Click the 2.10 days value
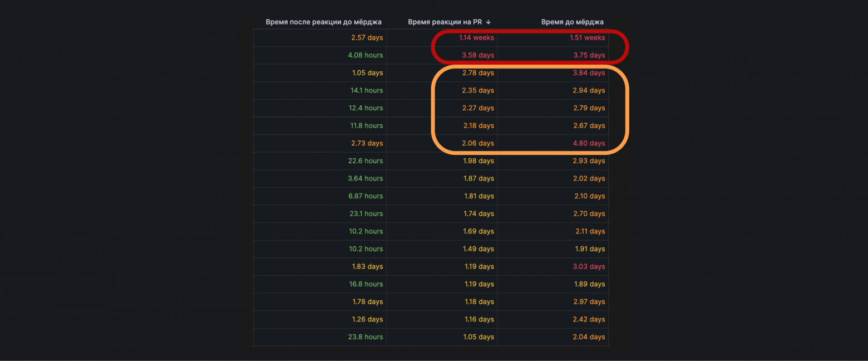Screen dimensions: 868x361 click(590, 196)
